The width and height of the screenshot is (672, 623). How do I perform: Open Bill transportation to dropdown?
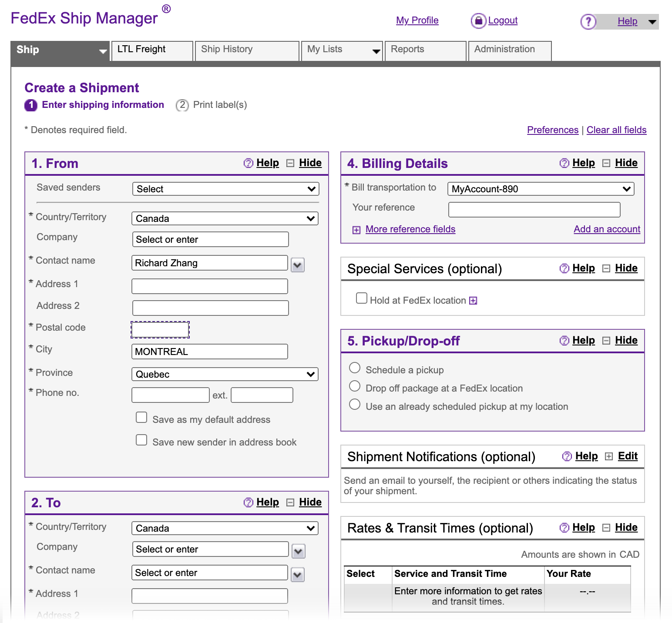pyautogui.click(x=541, y=189)
